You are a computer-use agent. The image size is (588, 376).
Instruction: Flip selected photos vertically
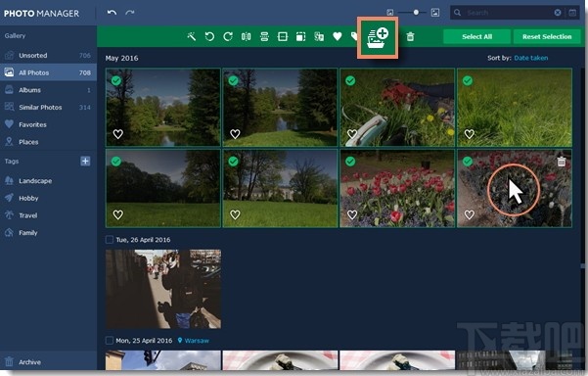[264, 36]
